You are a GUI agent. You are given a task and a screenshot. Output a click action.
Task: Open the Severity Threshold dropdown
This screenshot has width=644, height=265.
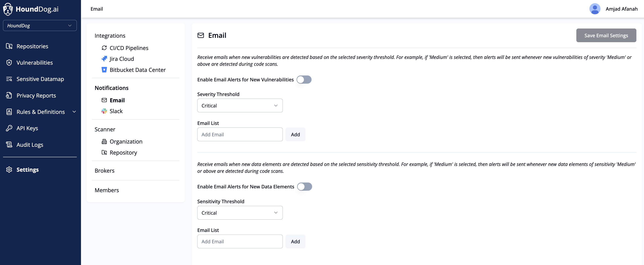pos(240,106)
